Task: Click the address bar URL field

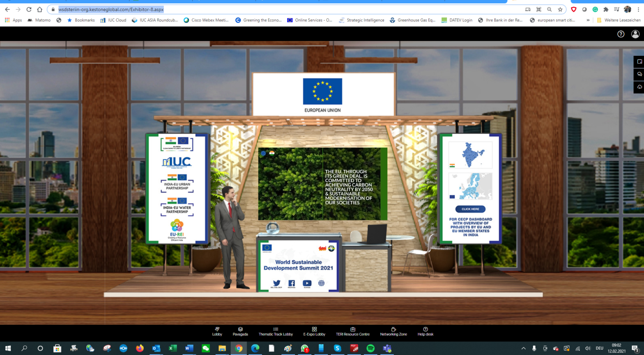Action: tap(287, 9)
